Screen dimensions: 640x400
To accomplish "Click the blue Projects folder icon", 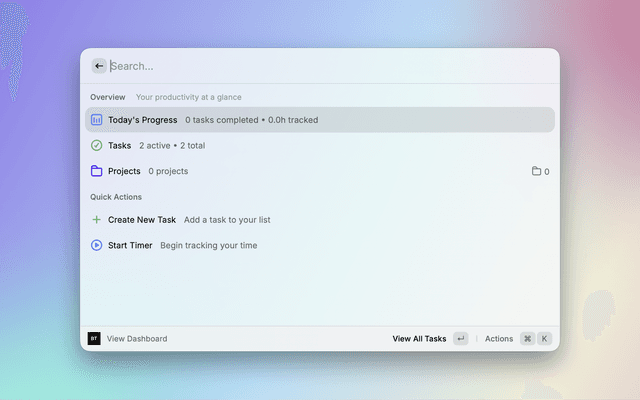I will point(97,171).
